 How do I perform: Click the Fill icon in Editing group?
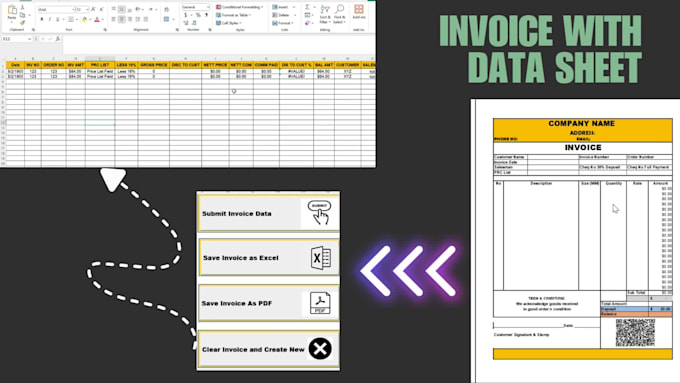[308, 15]
